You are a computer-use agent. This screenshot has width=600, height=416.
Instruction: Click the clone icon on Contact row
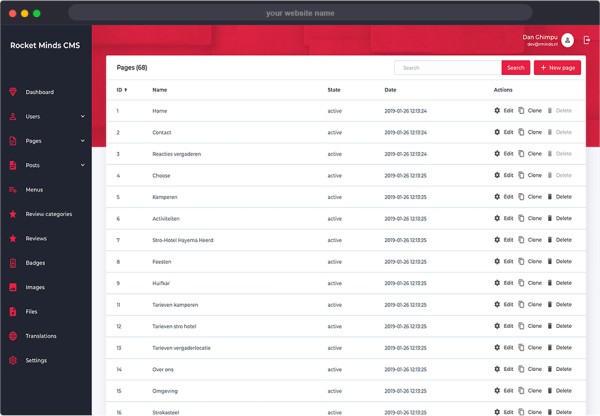click(521, 132)
